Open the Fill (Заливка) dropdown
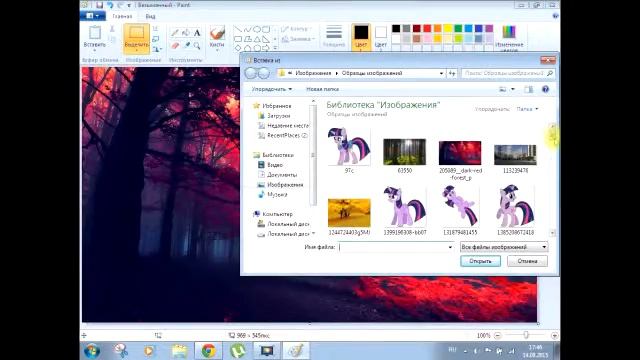This screenshot has height=360, width=640. (x=298, y=39)
